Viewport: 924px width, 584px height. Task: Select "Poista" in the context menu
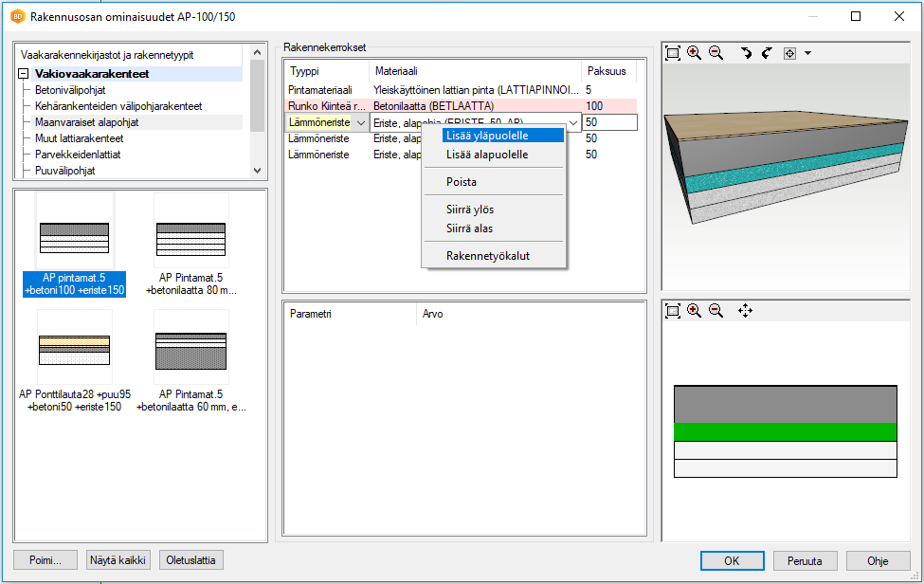pos(462,182)
